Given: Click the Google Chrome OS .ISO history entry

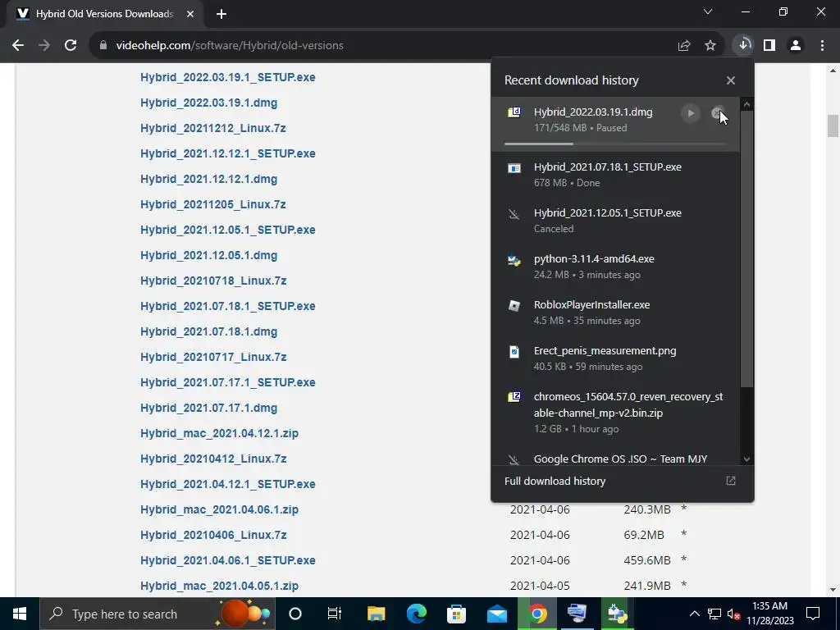Looking at the screenshot, I should (x=615, y=459).
